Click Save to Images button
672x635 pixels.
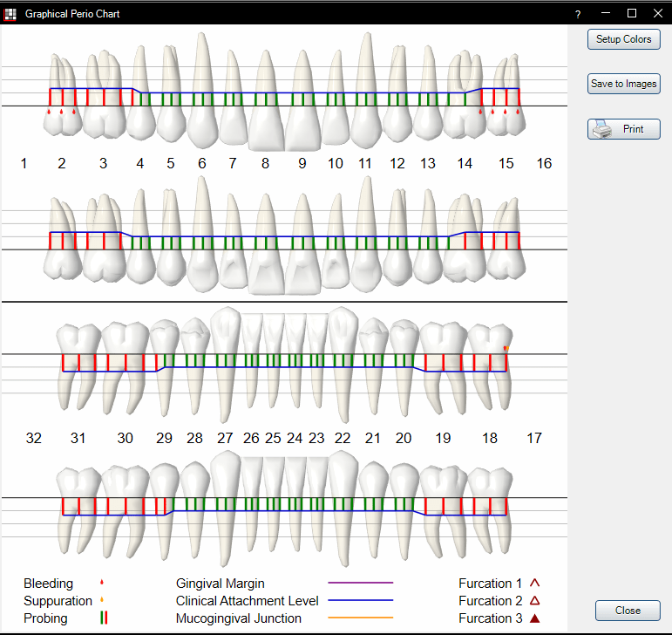[623, 84]
